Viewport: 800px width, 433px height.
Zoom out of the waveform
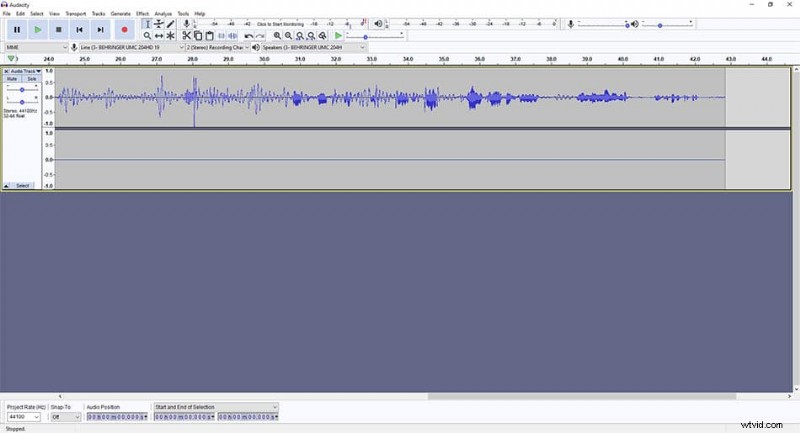click(288, 36)
